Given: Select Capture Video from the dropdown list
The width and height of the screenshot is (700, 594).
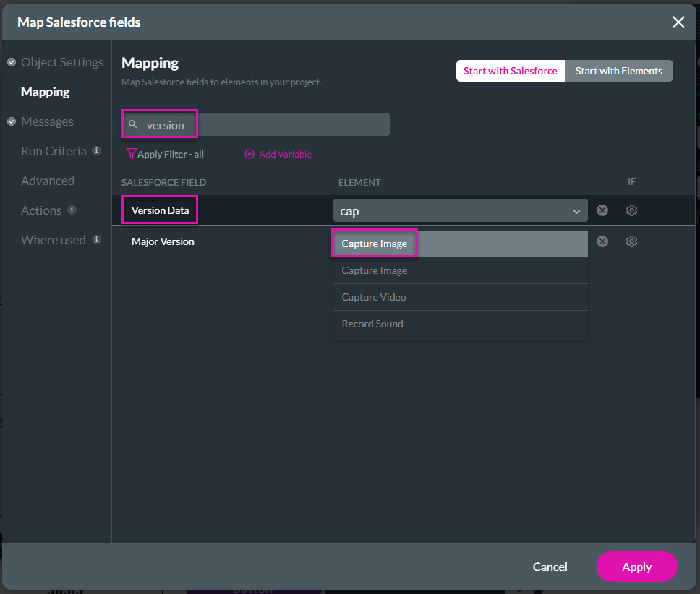Looking at the screenshot, I should 373,297.
